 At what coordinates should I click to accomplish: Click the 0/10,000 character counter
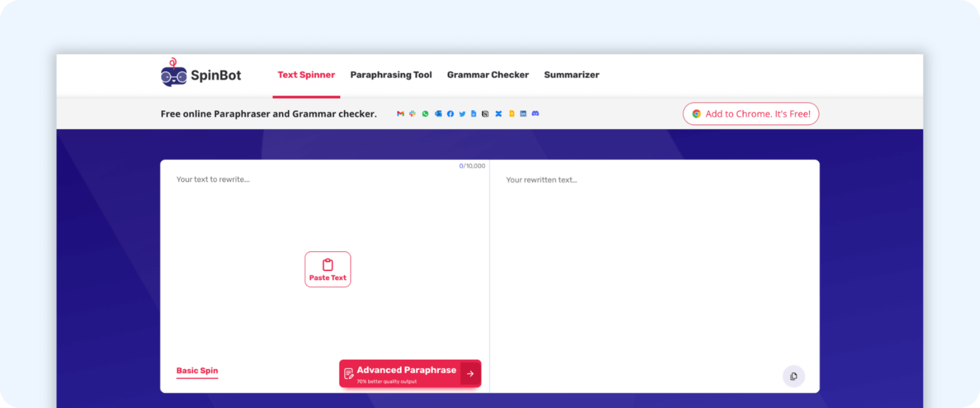coord(472,166)
